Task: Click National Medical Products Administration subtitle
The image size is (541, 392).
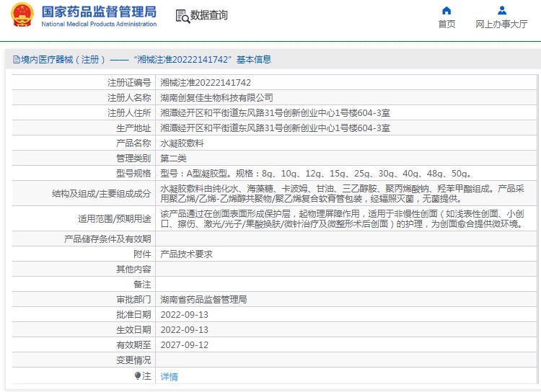Action: (x=99, y=24)
